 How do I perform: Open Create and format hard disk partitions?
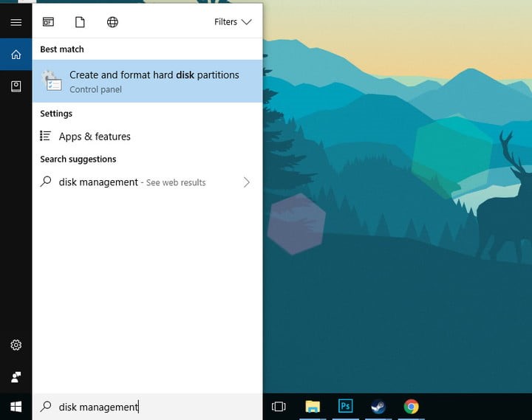click(x=147, y=81)
